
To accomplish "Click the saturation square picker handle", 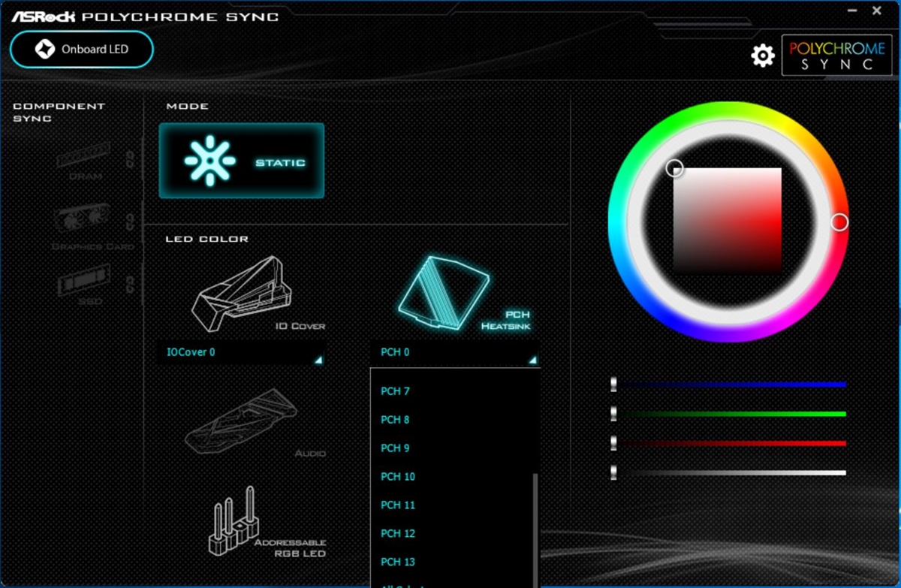I will pyautogui.click(x=675, y=168).
